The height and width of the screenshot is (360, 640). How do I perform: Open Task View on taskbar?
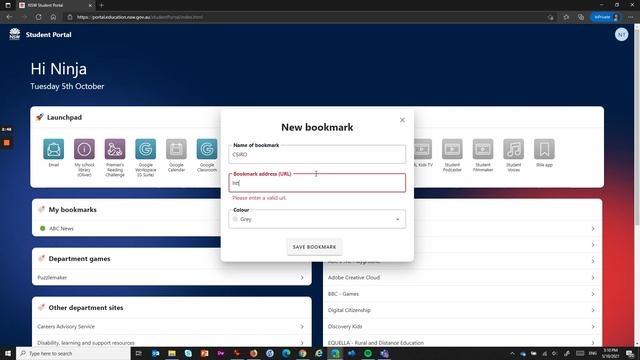pyautogui.click(x=138, y=353)
